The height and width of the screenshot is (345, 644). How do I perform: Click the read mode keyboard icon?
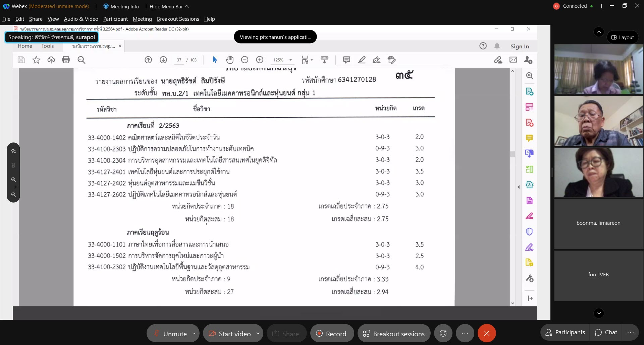[324, 60]
